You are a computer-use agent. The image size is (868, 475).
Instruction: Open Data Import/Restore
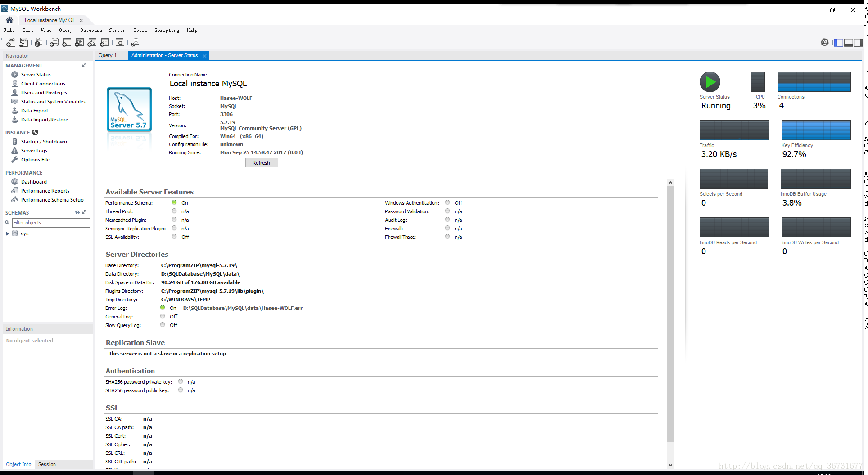[x=44, y=120]
